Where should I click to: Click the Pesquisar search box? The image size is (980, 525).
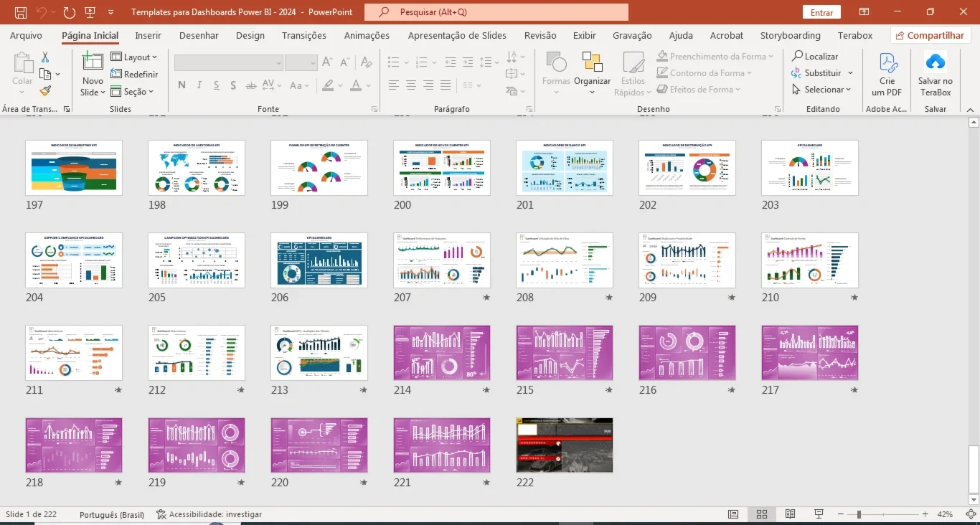[496, 12]
